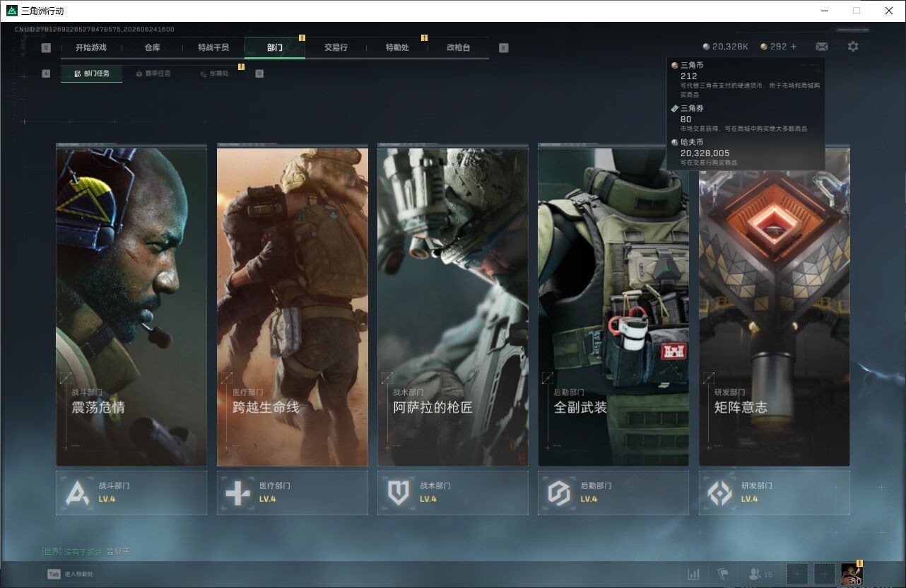Open the player avatar portrait
The height and width of the screenshot is (588, 906).
[x=852, y=575]
